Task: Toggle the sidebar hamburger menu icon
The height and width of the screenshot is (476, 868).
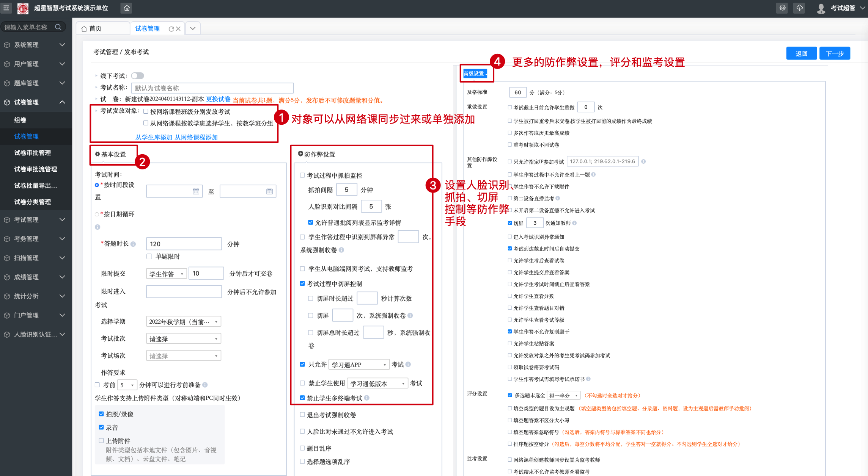Action: [x=6, y=8]
